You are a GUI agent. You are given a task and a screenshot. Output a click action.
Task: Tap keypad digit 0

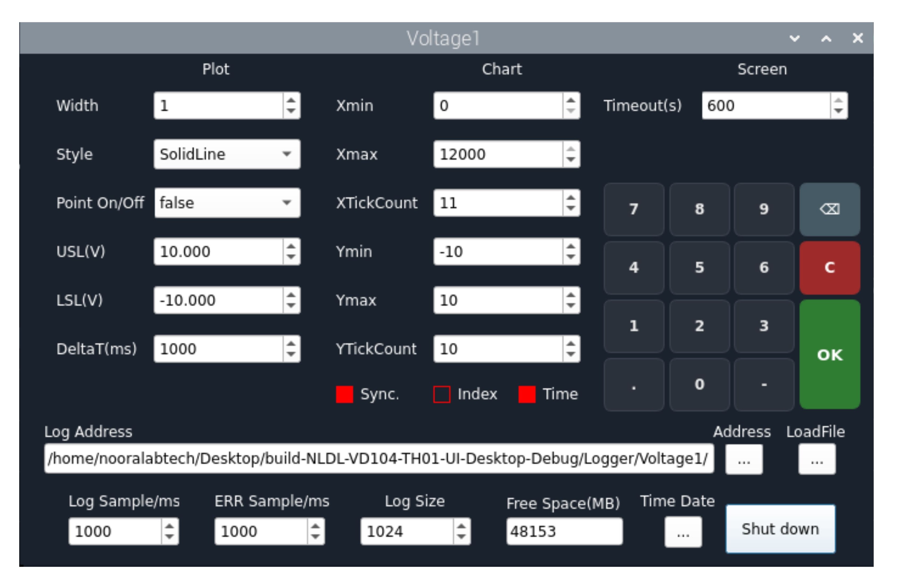click(x=699, y=385)
